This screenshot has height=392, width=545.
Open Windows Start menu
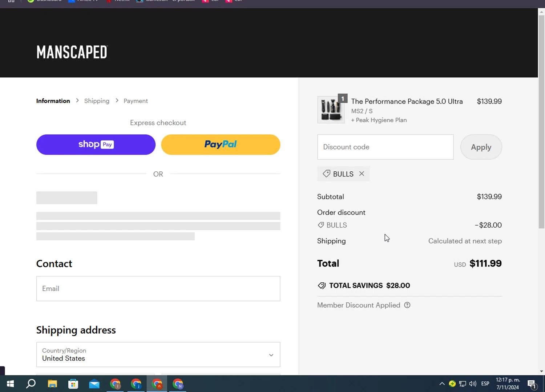point(10,384)
